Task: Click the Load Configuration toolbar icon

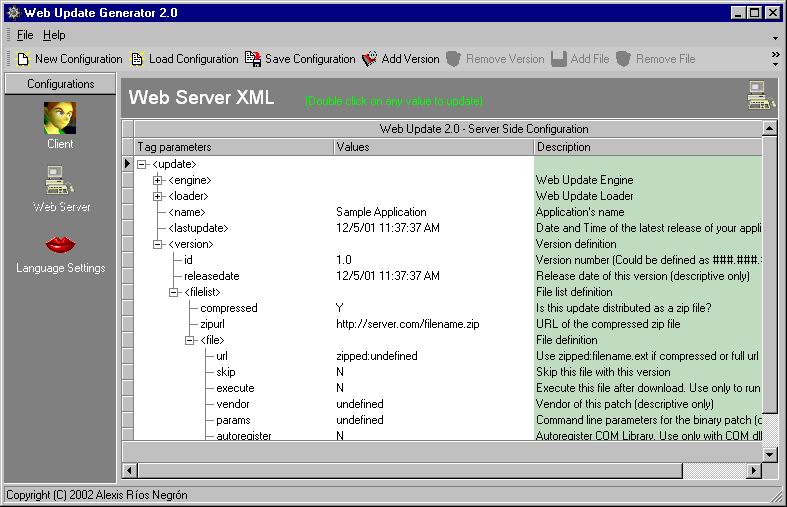Action: click(138, 59)
